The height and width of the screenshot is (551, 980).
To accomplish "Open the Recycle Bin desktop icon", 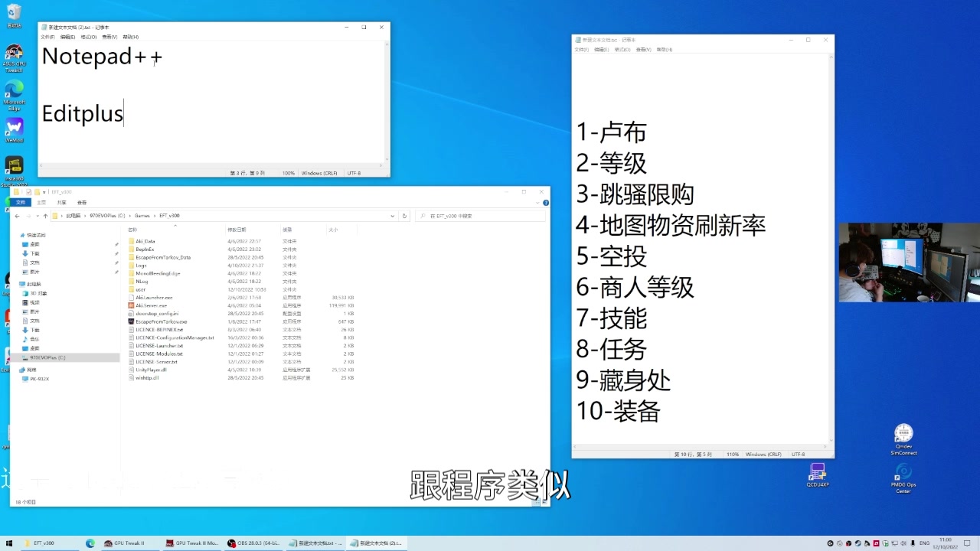I will pos(14,14).
